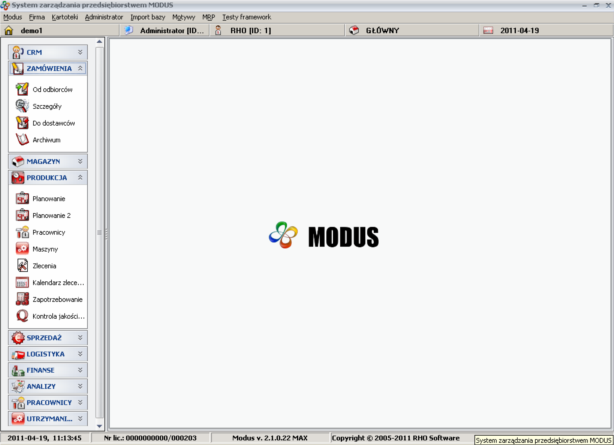The width and height of the screenshot is (614, 445).
Task: Open the Import bazy menu
Action: coord(148,17)
